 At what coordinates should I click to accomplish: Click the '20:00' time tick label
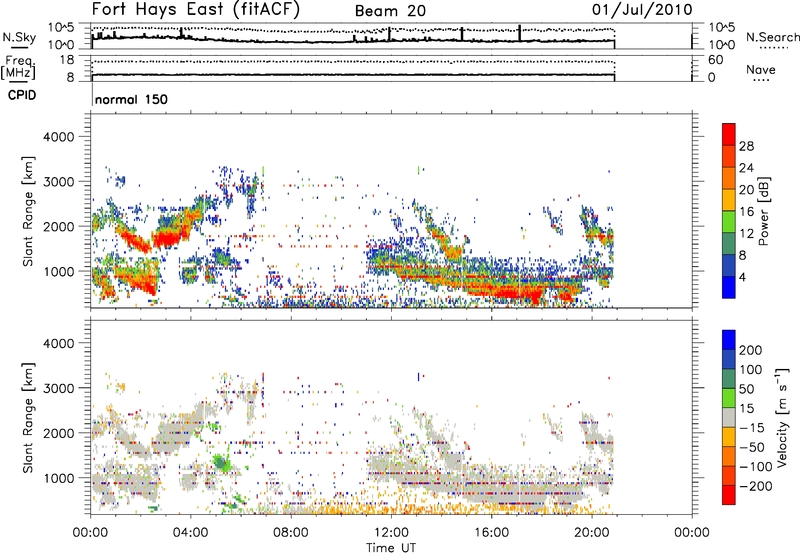click(x=592, y=533)
